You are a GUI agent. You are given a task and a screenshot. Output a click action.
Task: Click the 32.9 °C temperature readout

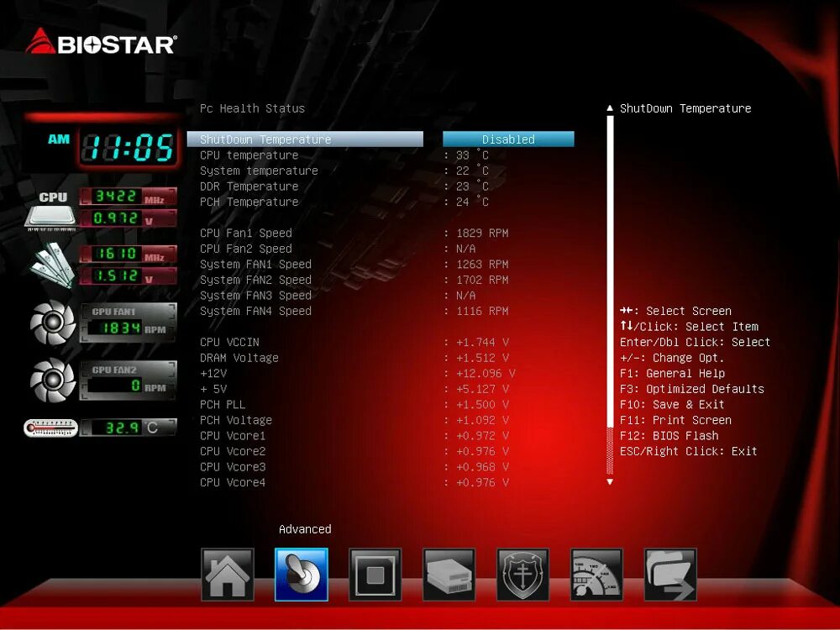click(128, 428)
